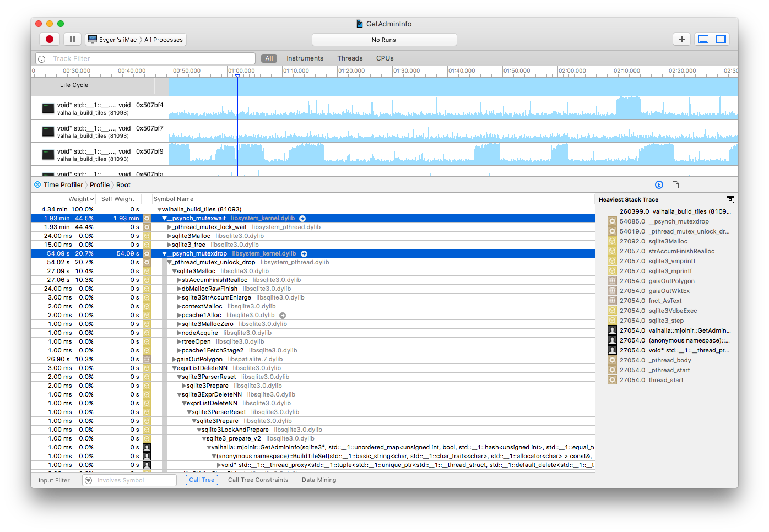Expand the strAccumFinishRealloc tree node
The height and width of the screenshot is (532, 769).
pos(178,280)
